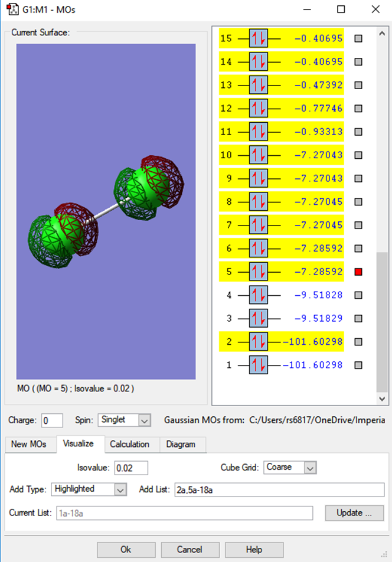Open the Spin multiplicity dropdown
392x562 pixels.
coord(125,420)
